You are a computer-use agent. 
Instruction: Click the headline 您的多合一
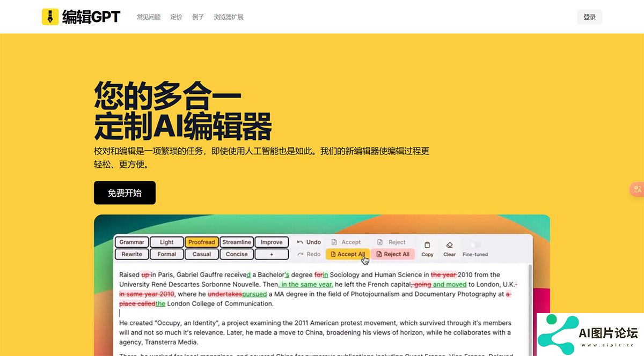(168, 95)
